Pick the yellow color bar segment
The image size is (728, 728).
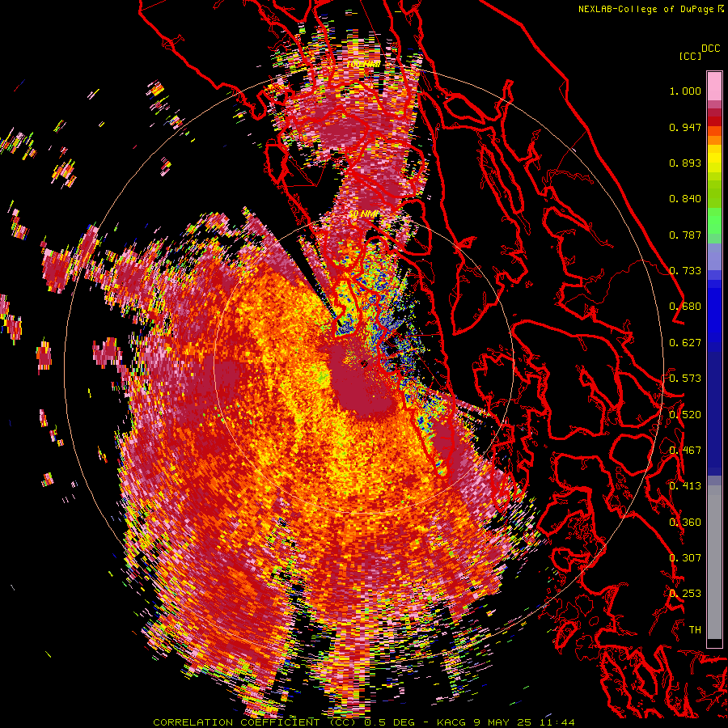point(714,159)
